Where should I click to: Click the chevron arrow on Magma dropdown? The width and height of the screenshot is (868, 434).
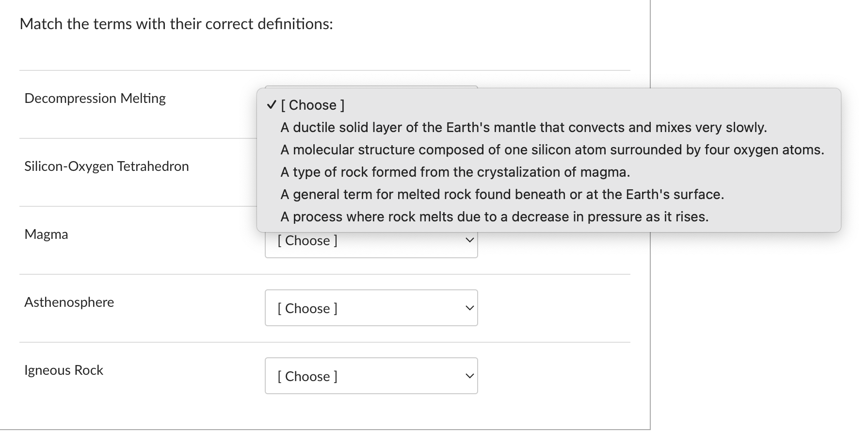pos(469,240)
